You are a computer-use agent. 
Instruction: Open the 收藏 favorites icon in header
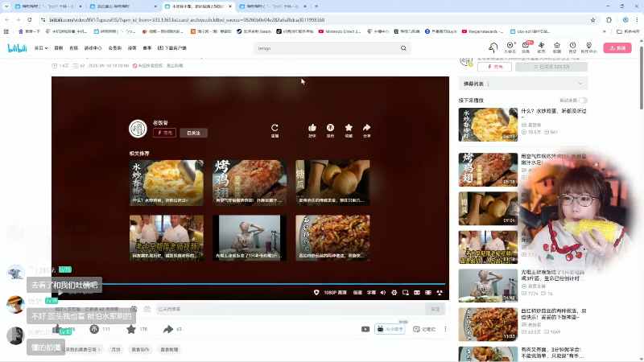[557, 47]
